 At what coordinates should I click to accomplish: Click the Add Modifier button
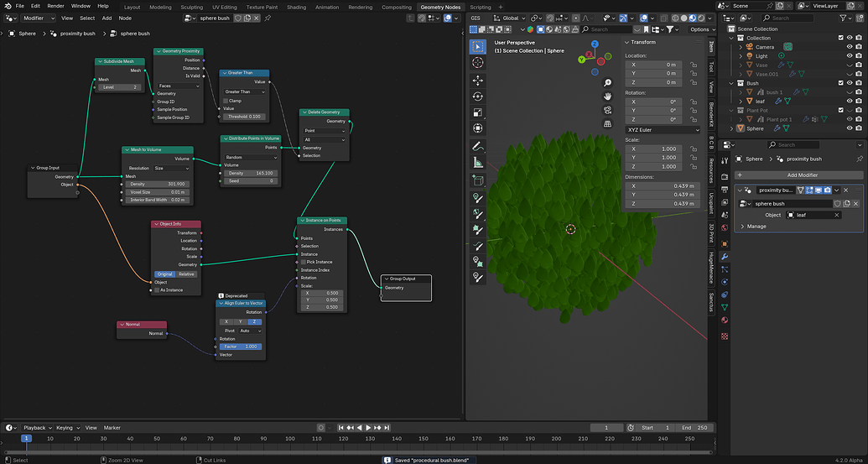coord(798,175)
